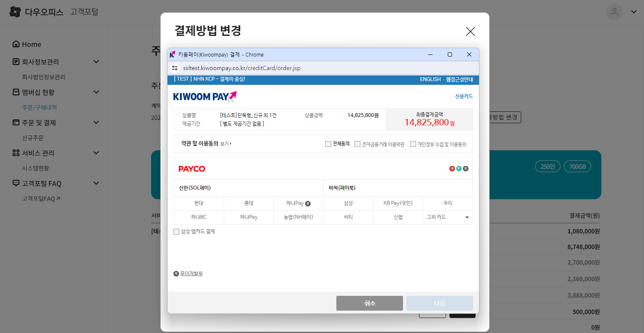Open 주문/구매내역 in the sidebar
Image resolution: width=644 pixels, height=333 pixels.
(39, 108)
